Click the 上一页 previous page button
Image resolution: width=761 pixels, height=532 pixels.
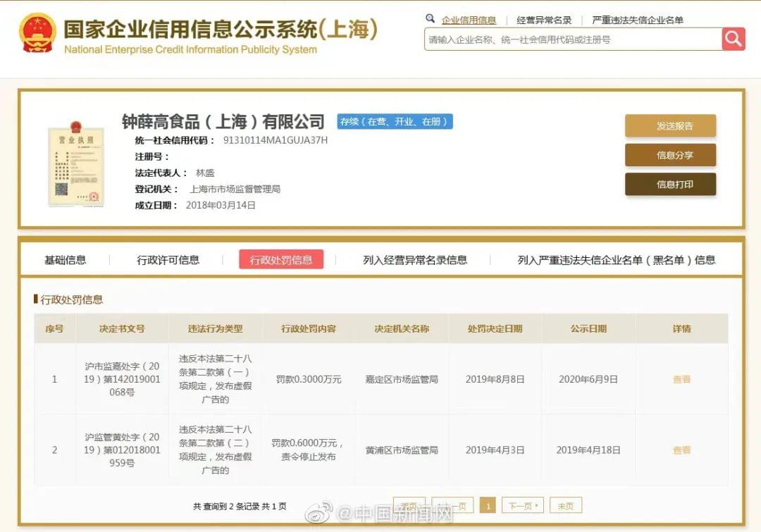(x=453, y=505)
